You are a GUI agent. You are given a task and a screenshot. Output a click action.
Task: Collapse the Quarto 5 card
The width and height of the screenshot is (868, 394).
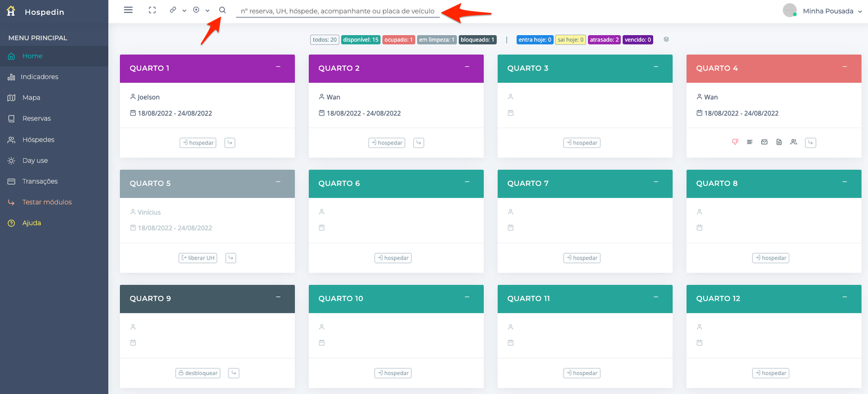pos(278,182)
